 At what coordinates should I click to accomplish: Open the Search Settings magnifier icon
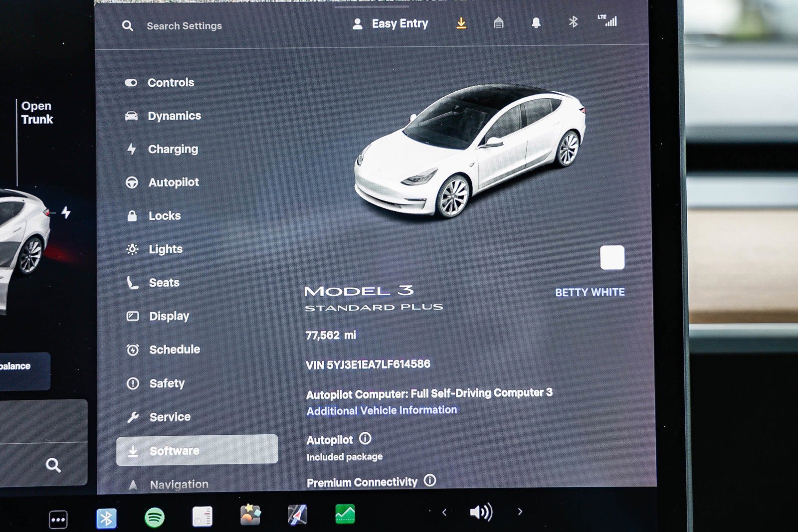click(x=128, y=25)
